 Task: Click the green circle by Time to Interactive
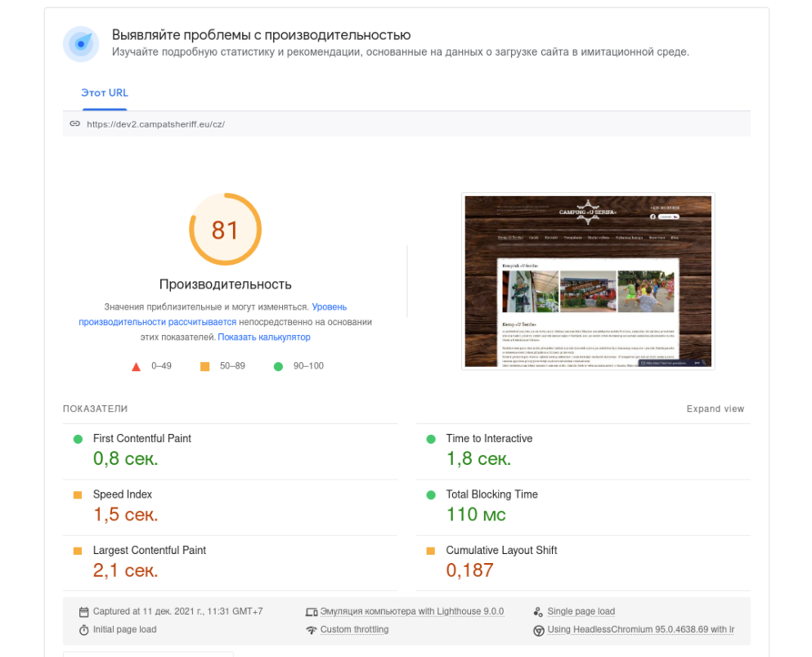coord(431,440)
